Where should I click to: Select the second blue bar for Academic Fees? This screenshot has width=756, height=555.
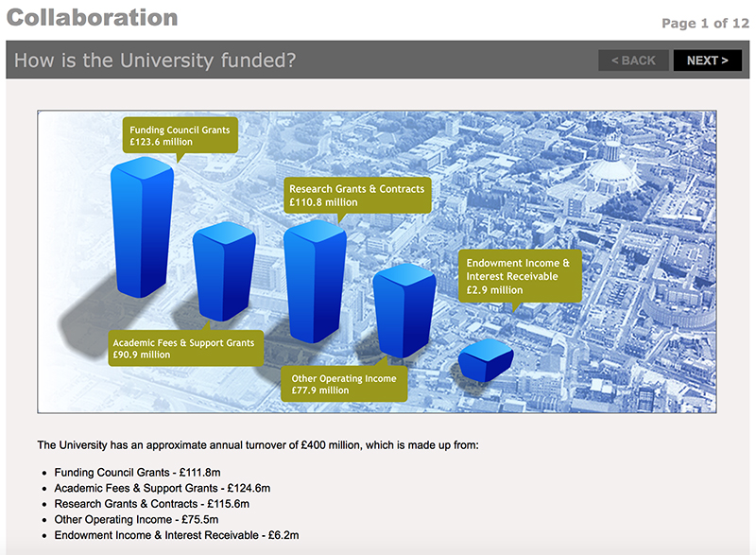pos(223,274)
